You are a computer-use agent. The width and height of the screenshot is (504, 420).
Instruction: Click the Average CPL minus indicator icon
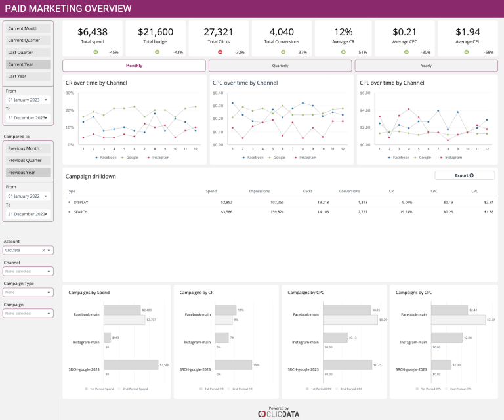470,52
